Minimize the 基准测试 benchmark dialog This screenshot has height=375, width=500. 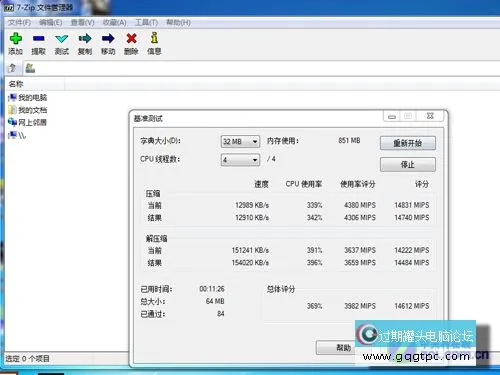click(392, 116)
